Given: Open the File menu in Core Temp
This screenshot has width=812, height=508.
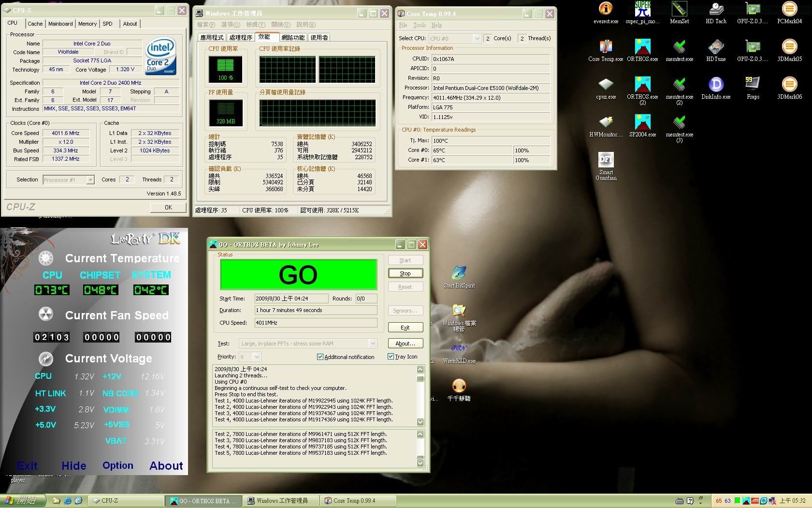Looking at the screenshot, I should [403, 25].
